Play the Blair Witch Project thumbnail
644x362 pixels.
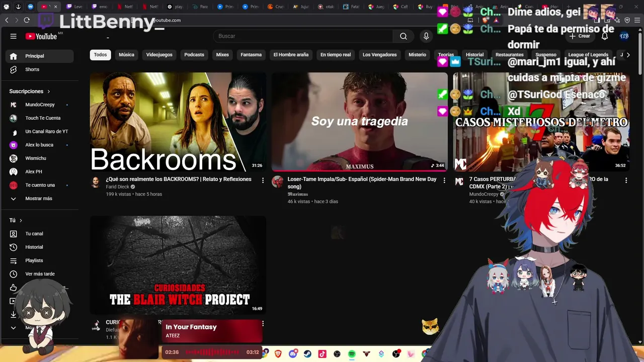[x=178, y=265]
